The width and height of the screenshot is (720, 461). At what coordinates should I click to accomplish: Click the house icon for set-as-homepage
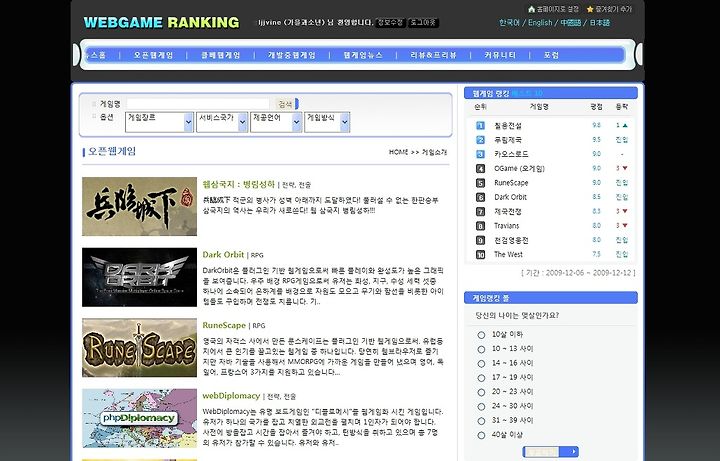point(531,9)
